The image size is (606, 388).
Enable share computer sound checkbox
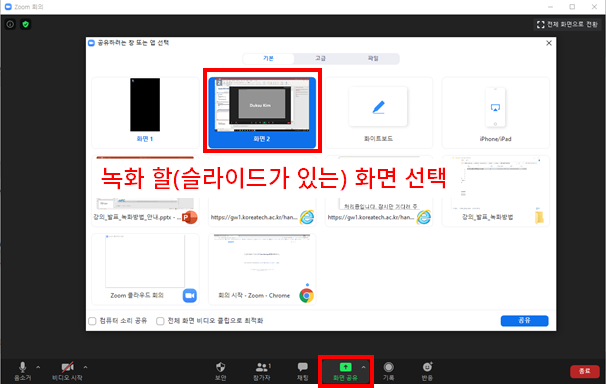click(x=92, y=321)
